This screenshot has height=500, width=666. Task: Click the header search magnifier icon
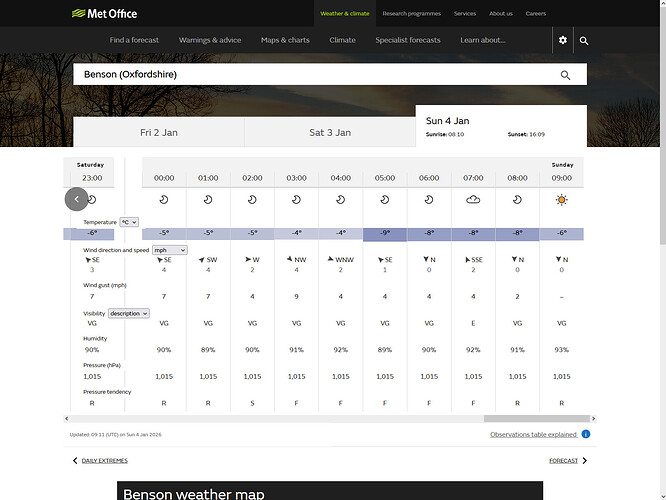(584, 41)
